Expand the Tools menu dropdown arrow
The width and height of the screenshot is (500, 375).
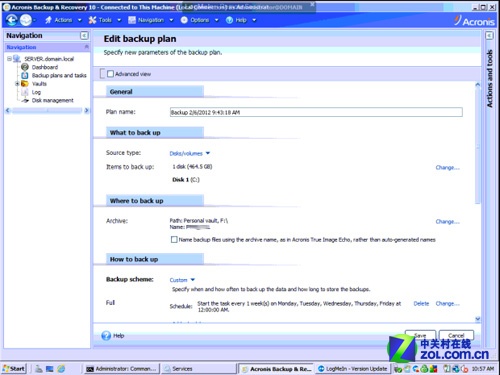point(119,20)
